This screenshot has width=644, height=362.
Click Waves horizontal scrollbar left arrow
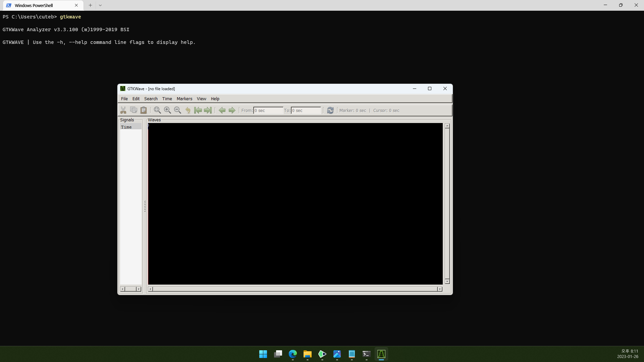[151, 289]
